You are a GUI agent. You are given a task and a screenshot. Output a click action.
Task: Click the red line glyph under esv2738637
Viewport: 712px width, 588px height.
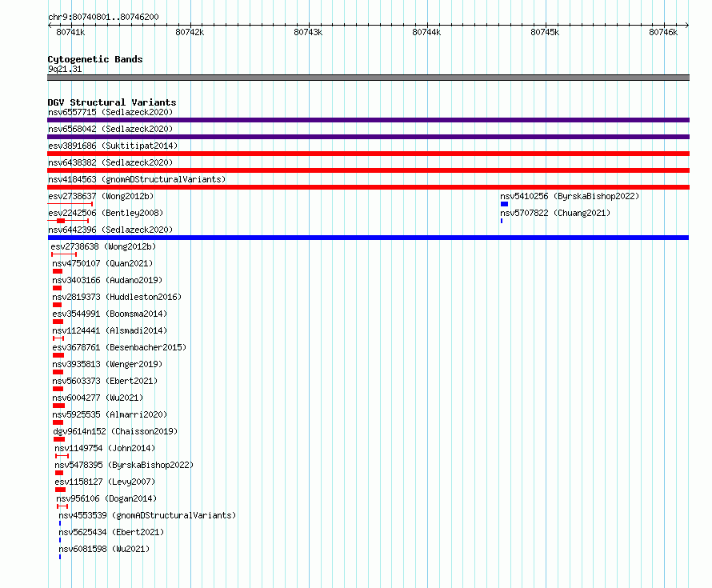(70, 204)
